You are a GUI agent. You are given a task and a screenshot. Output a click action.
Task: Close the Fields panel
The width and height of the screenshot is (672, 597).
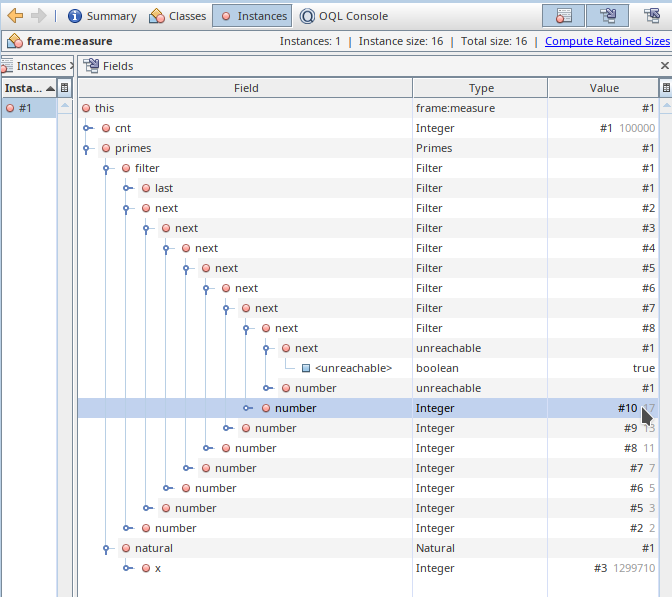click(x=665, y=66)
